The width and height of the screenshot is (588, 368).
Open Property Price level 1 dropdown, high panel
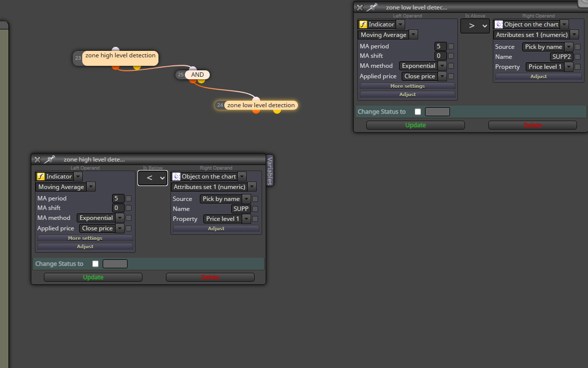coord(246,219)
